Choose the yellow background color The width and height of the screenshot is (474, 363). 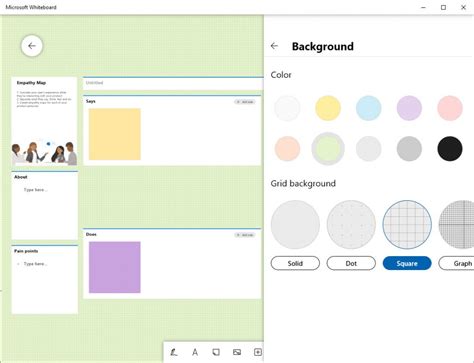(328, 108)
